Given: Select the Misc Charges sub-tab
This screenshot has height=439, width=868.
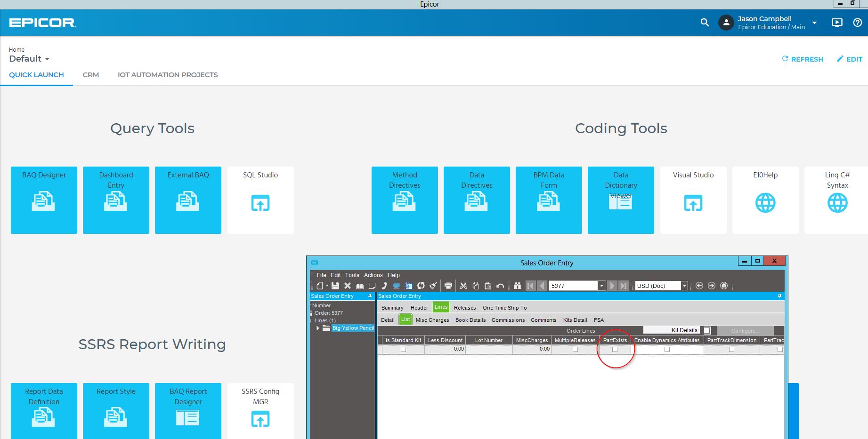Looking at the screenshot, I should (x=432, y=320).
